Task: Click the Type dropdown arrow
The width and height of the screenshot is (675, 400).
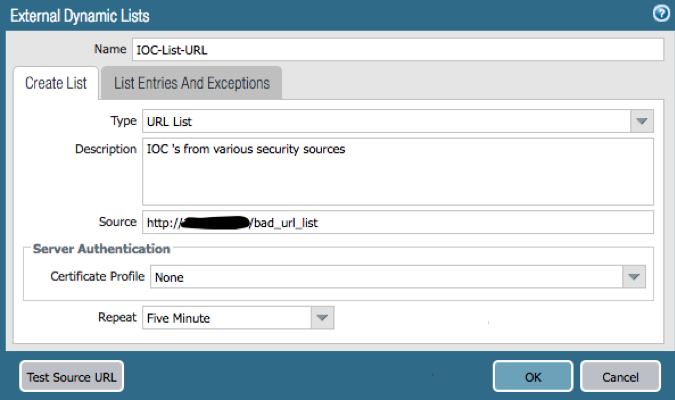Action: coord(642,121)
